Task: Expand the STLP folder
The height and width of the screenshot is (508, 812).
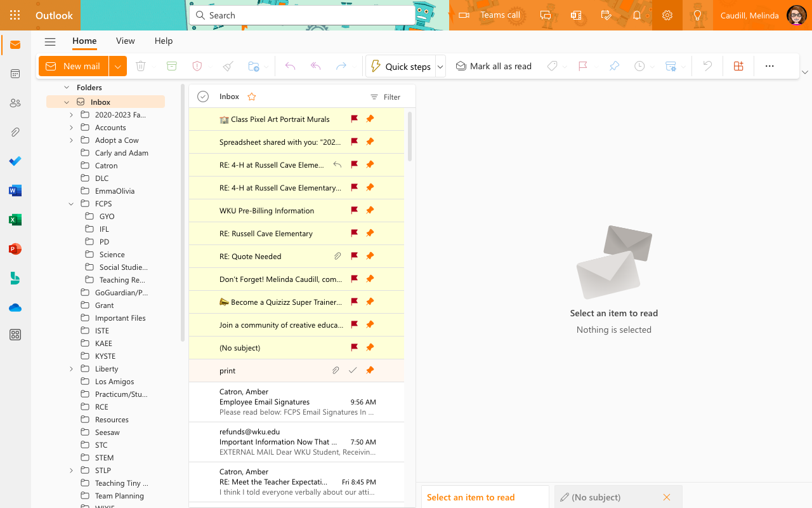Action: click(x=71, y=471)
